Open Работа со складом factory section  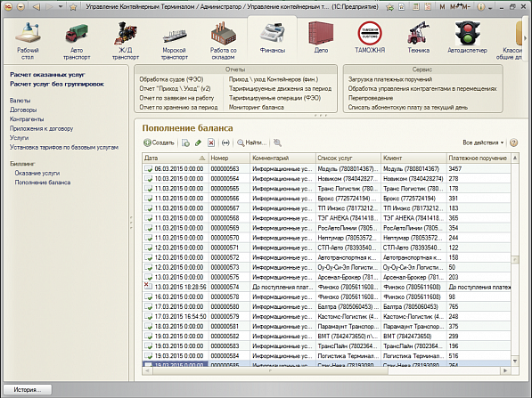[224, 41]
